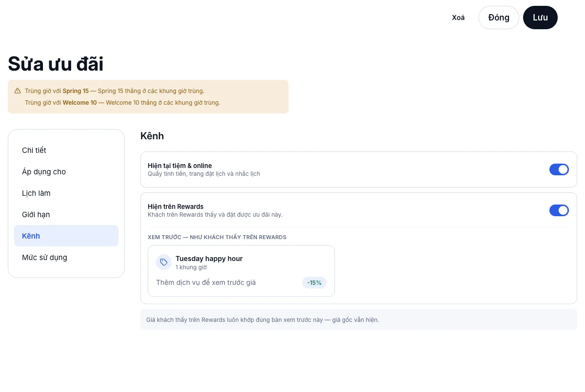Click the "Quầy tính tiền, trang đặt lịch" description
Image resolution: width=585 pixels, height=392 pixels.
point(204,173)
